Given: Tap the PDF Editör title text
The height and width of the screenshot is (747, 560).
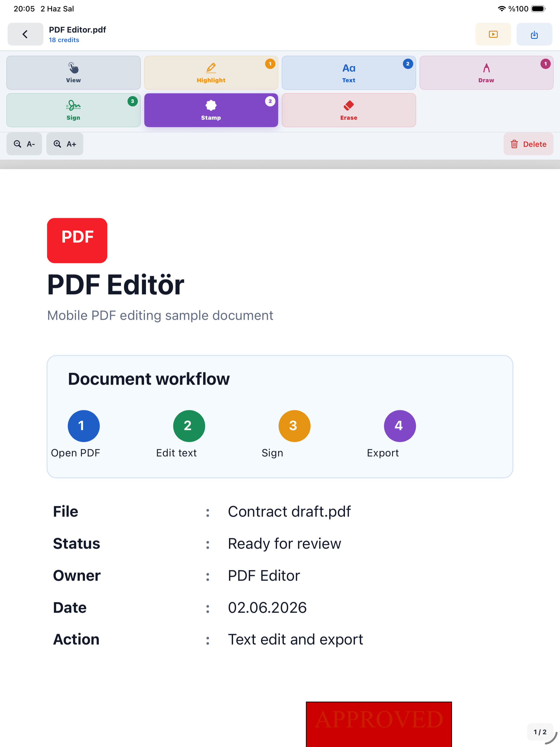Looking at the screenshot, I should (115, 285).
